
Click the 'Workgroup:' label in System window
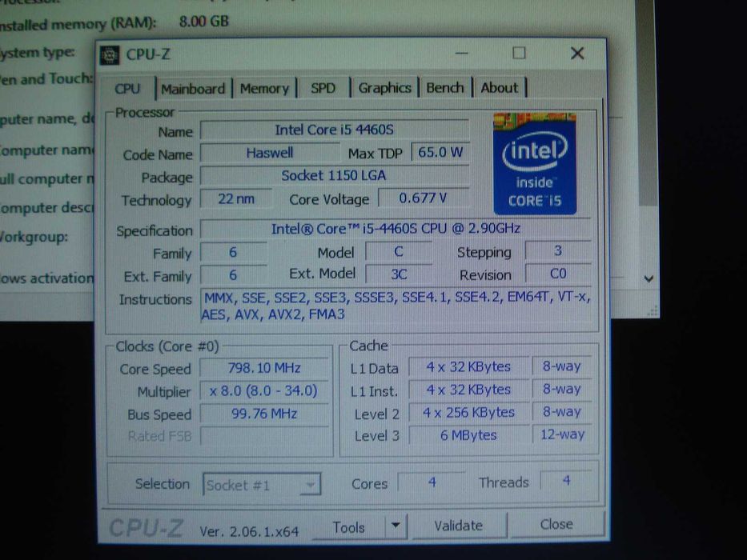(34, 237)
